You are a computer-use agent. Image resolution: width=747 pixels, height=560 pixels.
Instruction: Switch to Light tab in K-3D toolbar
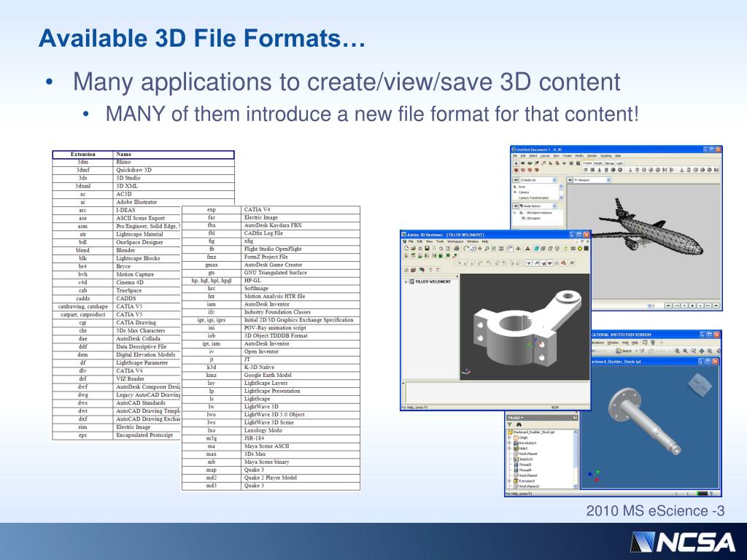620,163
